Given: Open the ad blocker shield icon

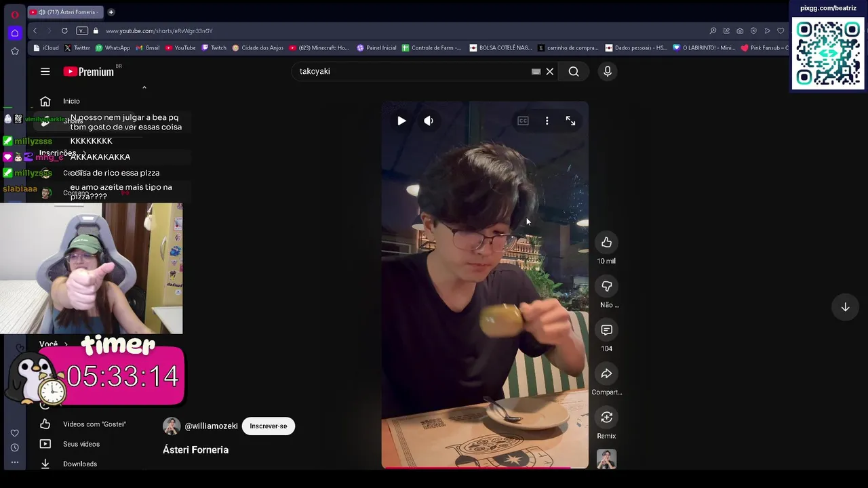Looking at the screenshot, I should pyautogui.click(x=753, y=30).
